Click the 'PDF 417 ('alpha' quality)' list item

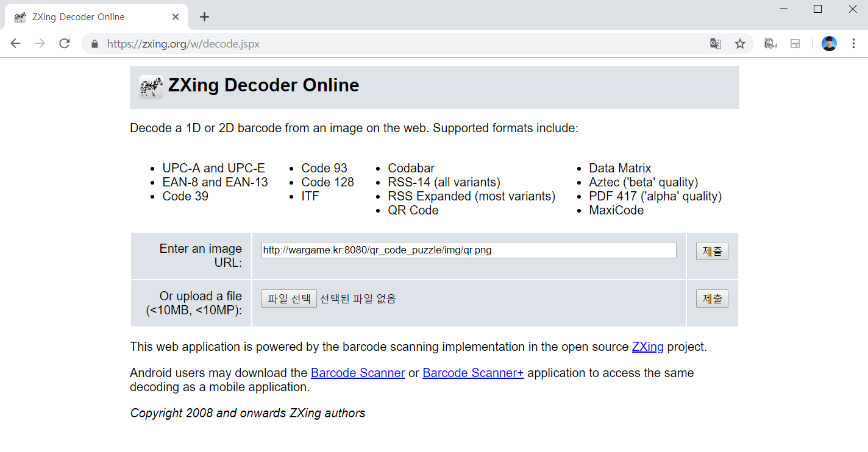655,196
